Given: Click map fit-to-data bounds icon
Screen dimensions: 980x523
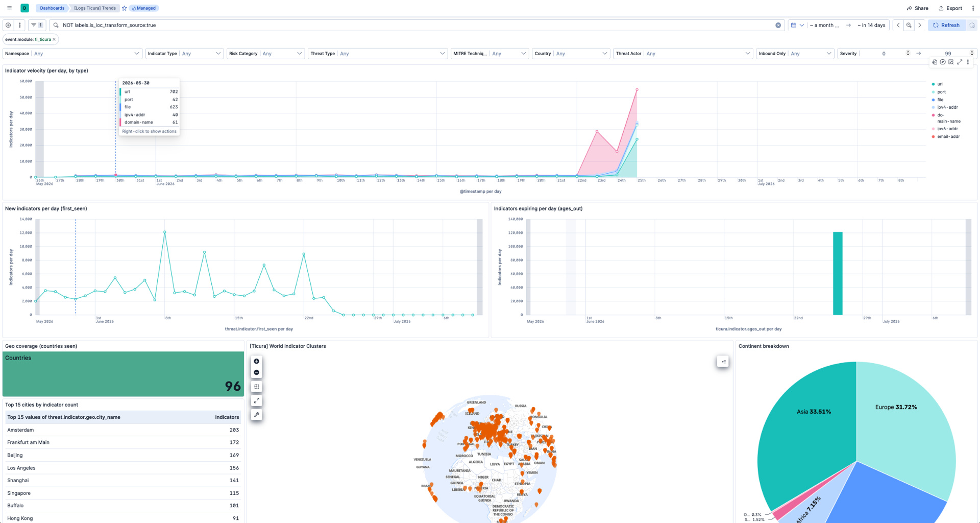Looking at the screenshot, I should tap(256, 387).
